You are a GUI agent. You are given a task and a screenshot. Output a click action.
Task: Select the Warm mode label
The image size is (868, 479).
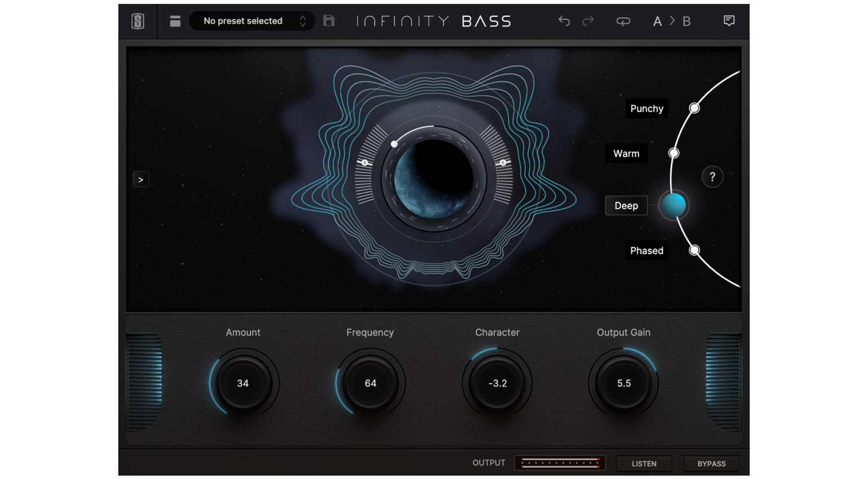(626, 153)
